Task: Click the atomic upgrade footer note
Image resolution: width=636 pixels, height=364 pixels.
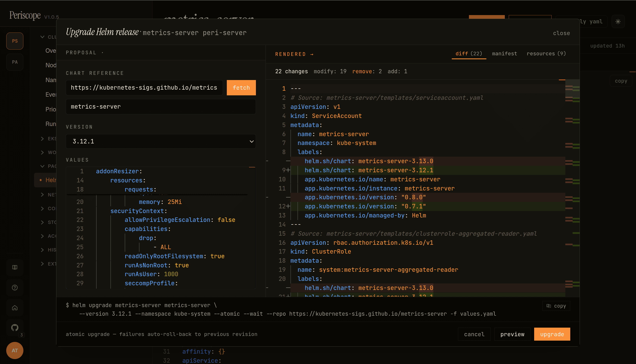Action: point(162,334)
